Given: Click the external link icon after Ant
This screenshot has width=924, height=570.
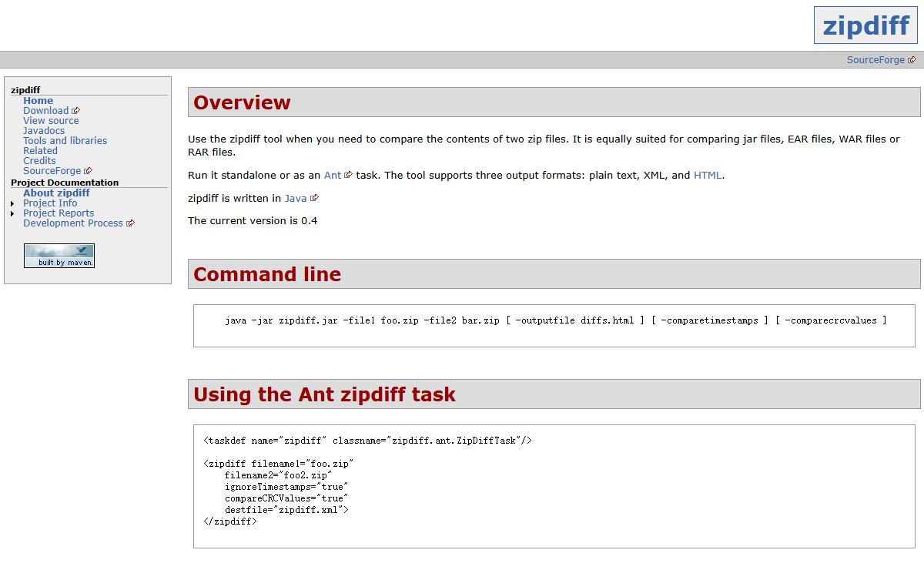Looking at the screenshot, I should pos(349,175).
